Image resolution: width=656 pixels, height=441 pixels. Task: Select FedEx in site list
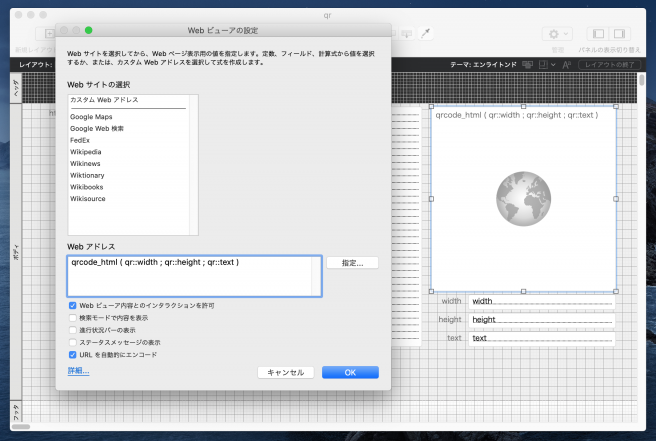click(79, 140)
